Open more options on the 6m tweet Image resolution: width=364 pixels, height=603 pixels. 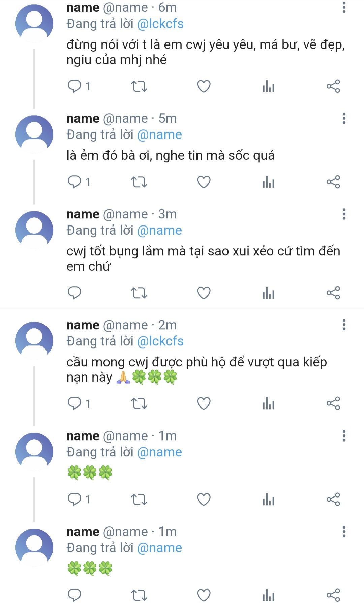(344, 7)
